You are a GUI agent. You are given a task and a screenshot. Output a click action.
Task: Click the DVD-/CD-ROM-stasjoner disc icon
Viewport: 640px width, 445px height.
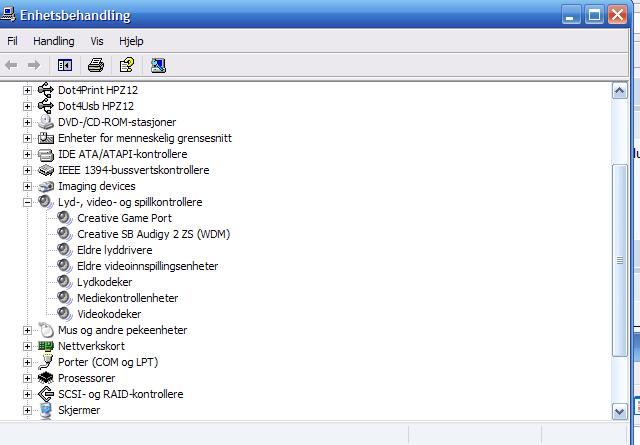pos(46,122)
